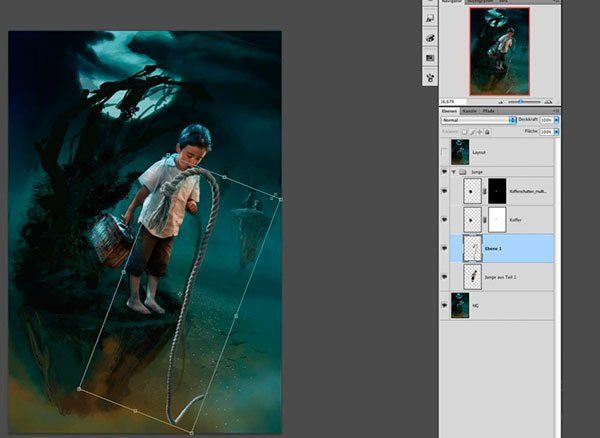Select the Layout layer thumbnail
This screenshot has width=600, height=438.
pyautogui.click(x=460, y=152)
